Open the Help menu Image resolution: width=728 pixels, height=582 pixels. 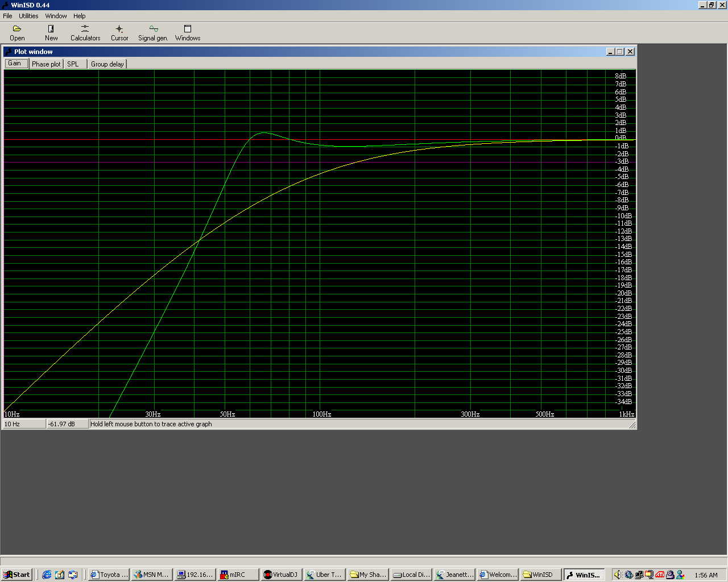(x=80, y=16)
